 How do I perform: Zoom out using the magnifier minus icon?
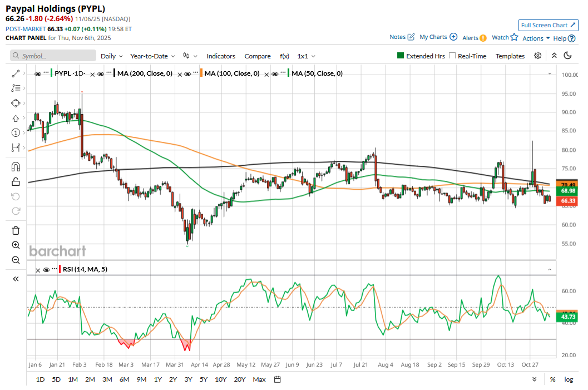[16, 260]
